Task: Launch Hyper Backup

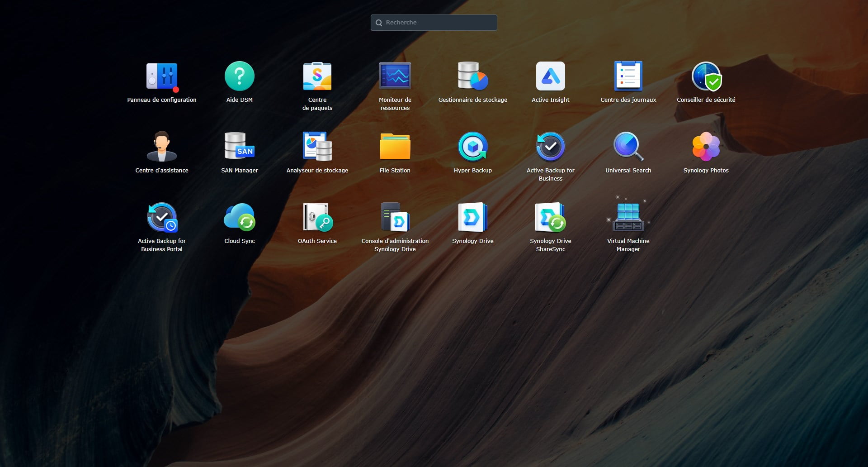Action: 473,147
